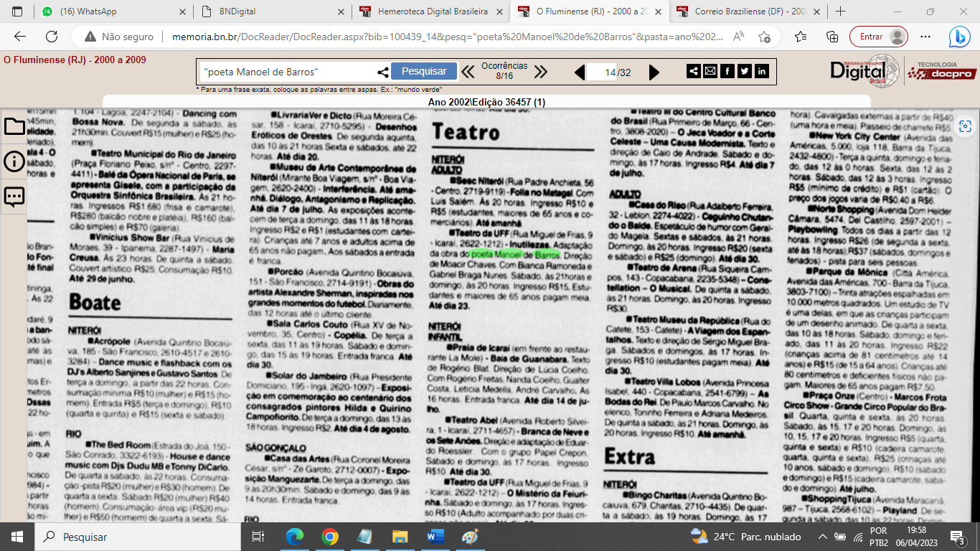The width and height of the screenshot is (980, 551).
Task: Open Windows Start menu
Action: click(x=17, y=536)
